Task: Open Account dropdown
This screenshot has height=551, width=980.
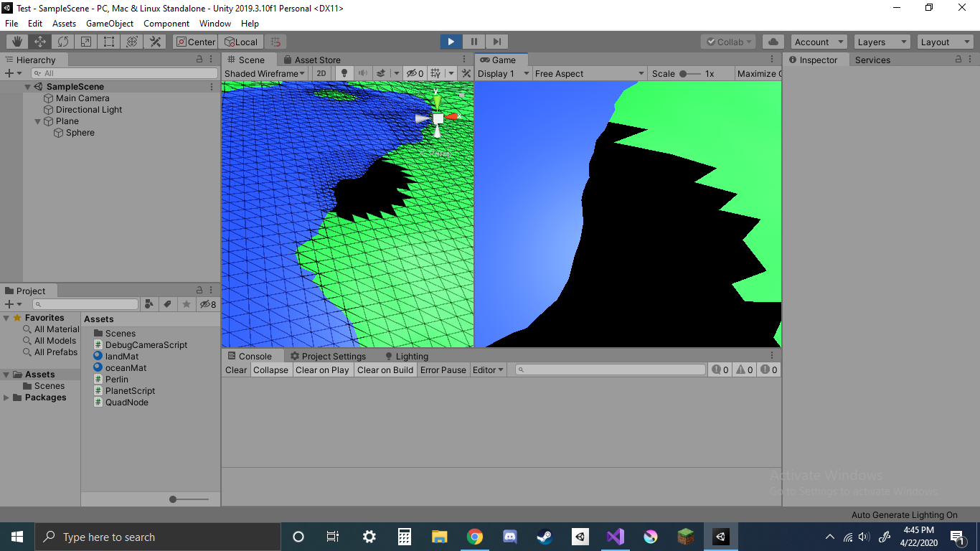Action: [x=819, y=42]
